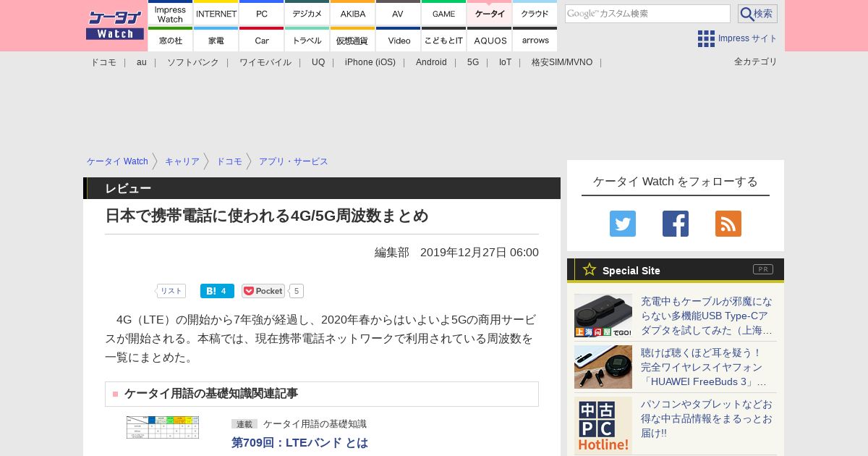Viewport: 868px width, 456px height.
Task: Go to アプリ・サービス breadcrumb
Action: [294, 161]
